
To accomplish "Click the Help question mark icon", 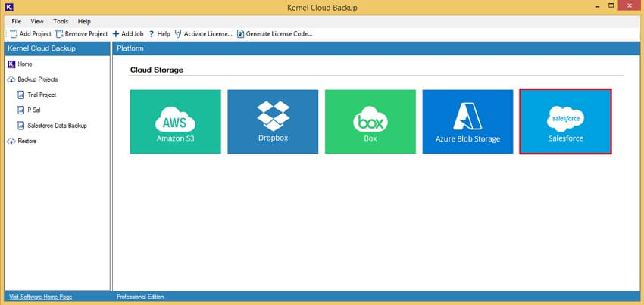I will 151,33.
